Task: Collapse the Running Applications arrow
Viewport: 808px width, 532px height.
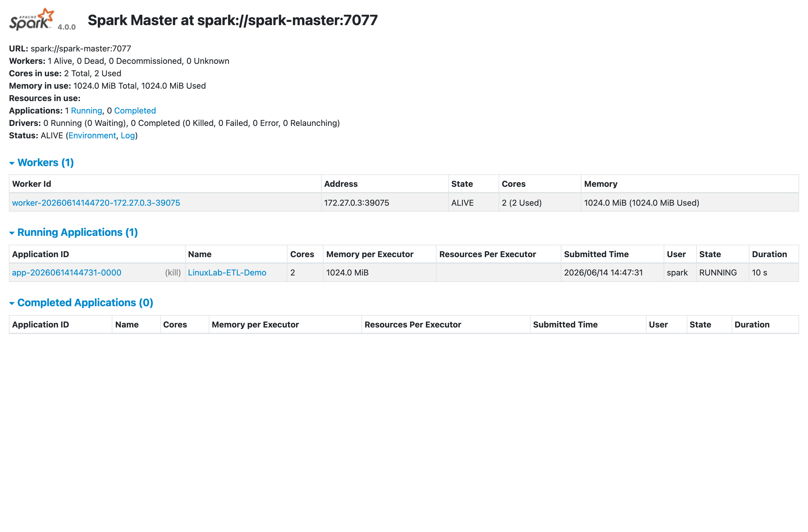Action: (12, 233)
